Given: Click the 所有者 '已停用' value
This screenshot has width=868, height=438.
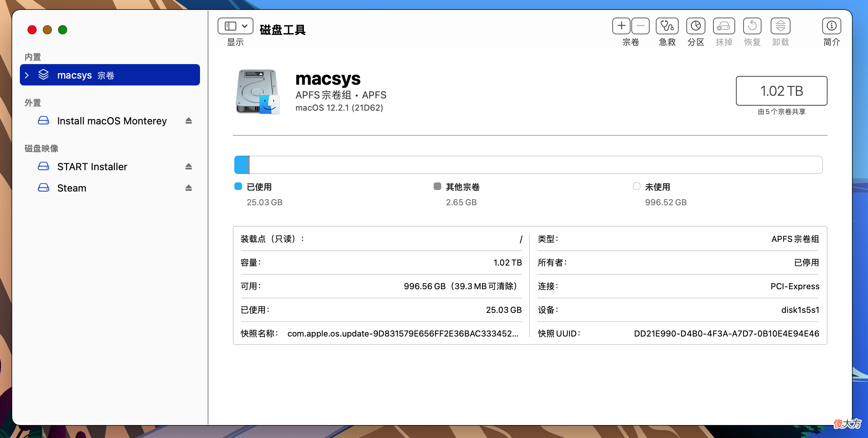Looking at the screenshot, I should 807,262.
